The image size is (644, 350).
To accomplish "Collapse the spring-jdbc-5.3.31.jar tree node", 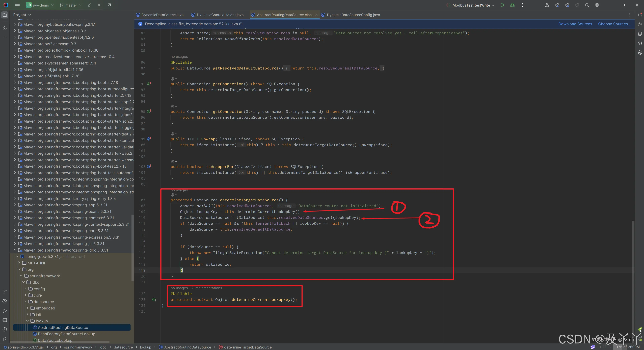I will coord(17,256).
